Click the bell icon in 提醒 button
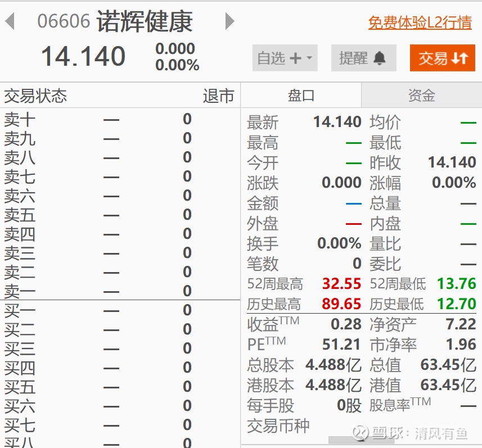The height and width of the screenshot is (448, 482). [x=379, y=58]
